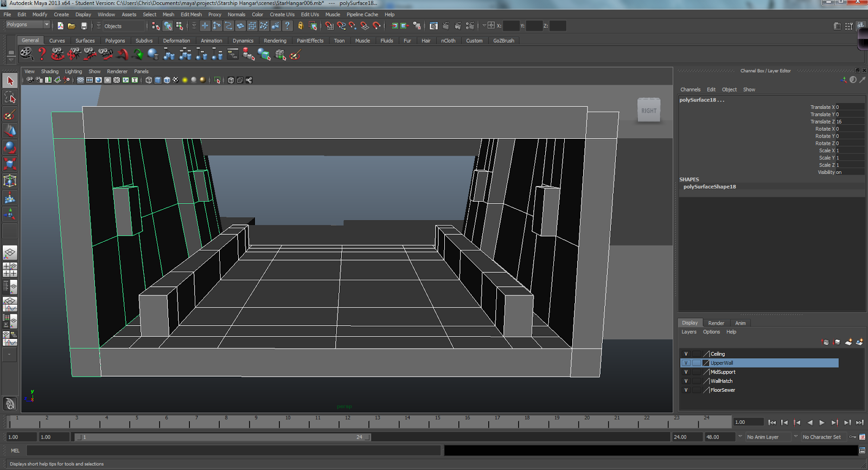868x470 pixels.
Task: Open scene folder icon in status line
Action: (x=72, y=26)
